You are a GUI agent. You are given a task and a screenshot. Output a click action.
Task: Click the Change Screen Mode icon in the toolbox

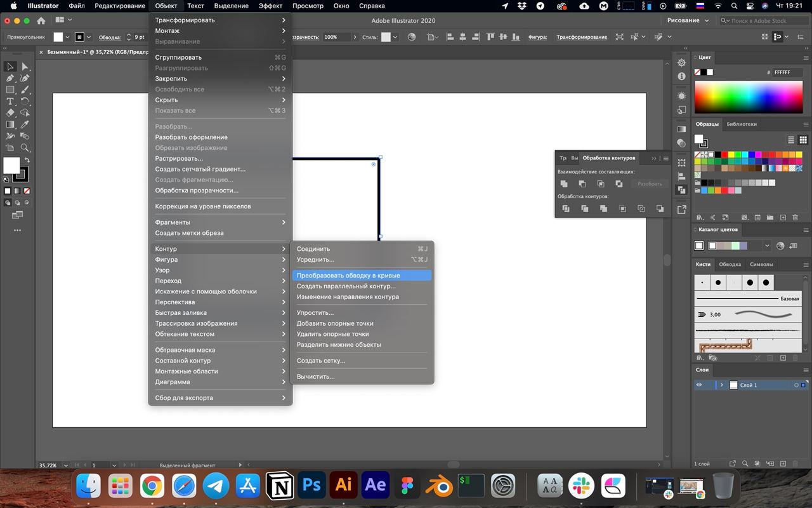17,215
